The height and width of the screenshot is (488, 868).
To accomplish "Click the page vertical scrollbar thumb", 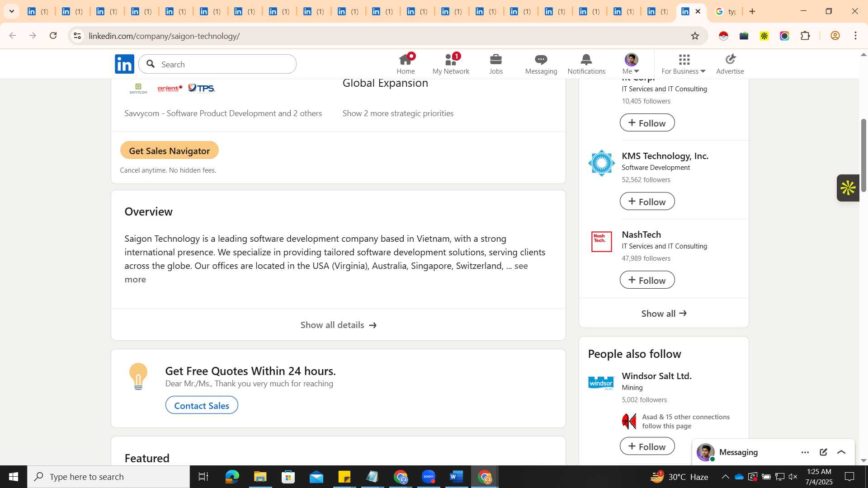I will (863, 155).
